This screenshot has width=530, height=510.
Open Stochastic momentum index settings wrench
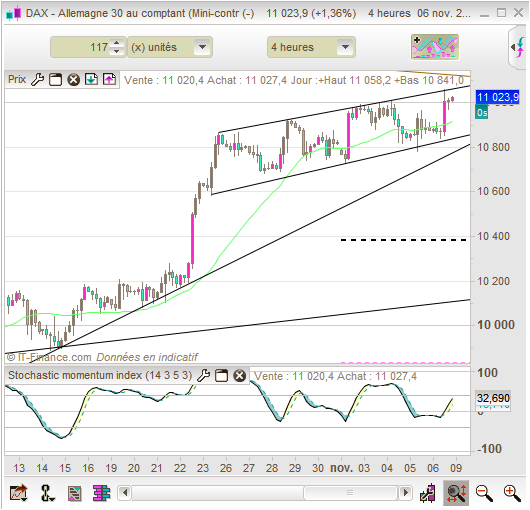[203, 375]
